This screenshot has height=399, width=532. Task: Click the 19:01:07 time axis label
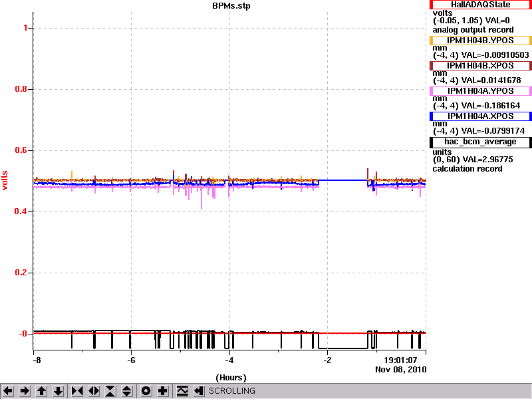click(x=400, y=360)
